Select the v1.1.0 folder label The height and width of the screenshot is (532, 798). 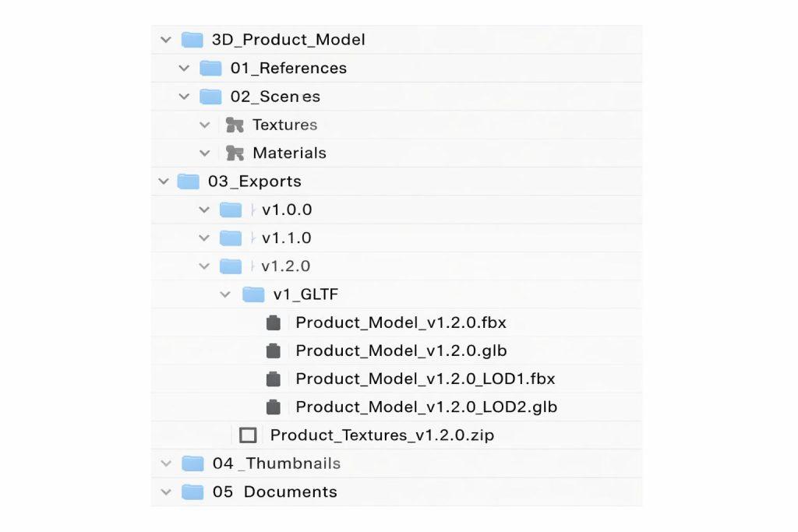click(287, 238)
